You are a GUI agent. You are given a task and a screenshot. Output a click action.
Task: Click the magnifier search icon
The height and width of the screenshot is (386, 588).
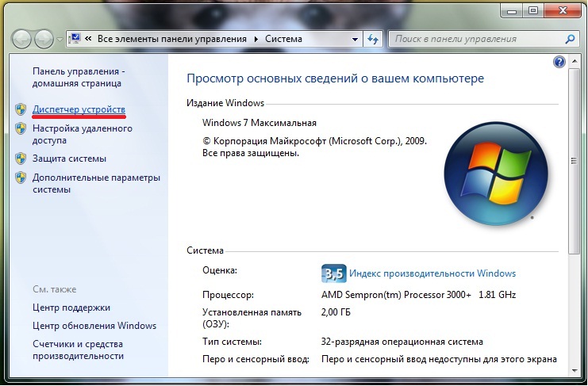[570, 39]
